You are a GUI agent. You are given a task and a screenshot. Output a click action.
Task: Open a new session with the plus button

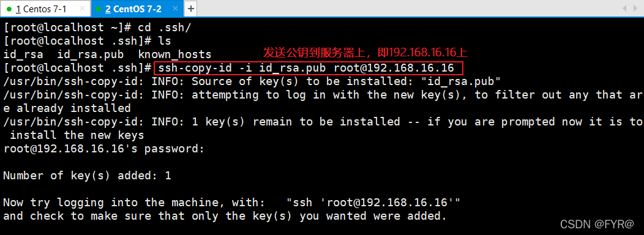(190, 9)
